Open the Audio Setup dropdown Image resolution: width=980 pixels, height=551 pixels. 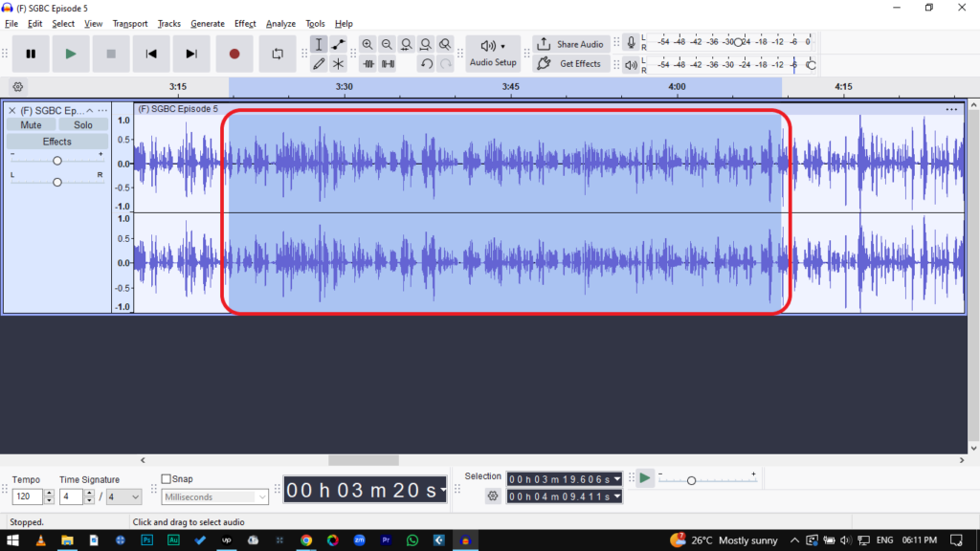pos(493,54)
